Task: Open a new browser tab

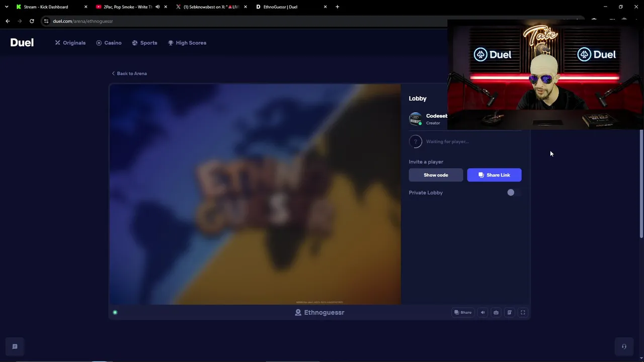Action: [337, 7]
